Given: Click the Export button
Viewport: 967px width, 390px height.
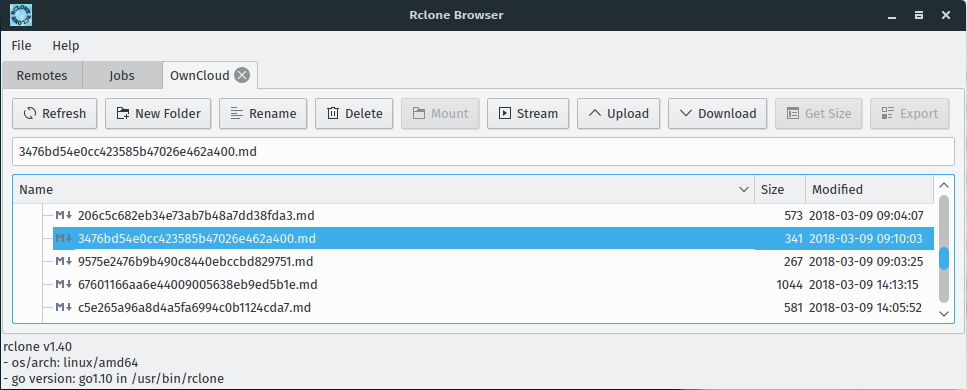Looking at the screenshot, I should pyautogui.click(x=910, y=114).
